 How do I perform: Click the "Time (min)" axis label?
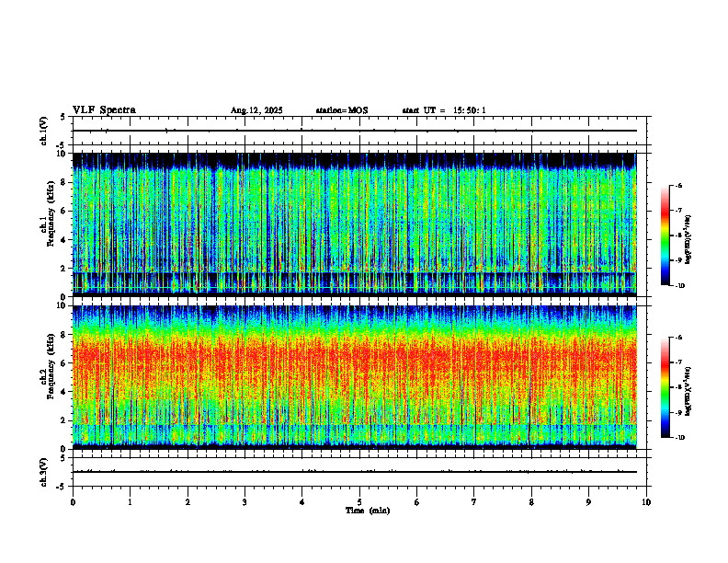368,511
